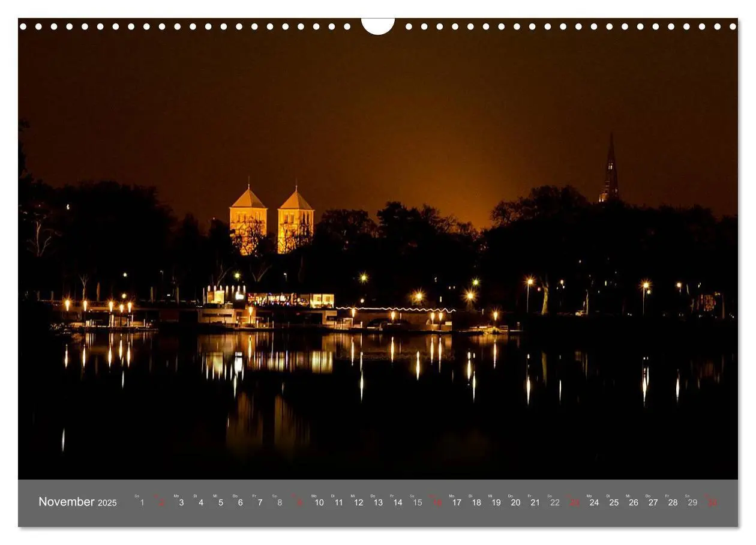Select day 1 in the calendar strip
Screen dimensions: 756x545
[x=142, y=502]
